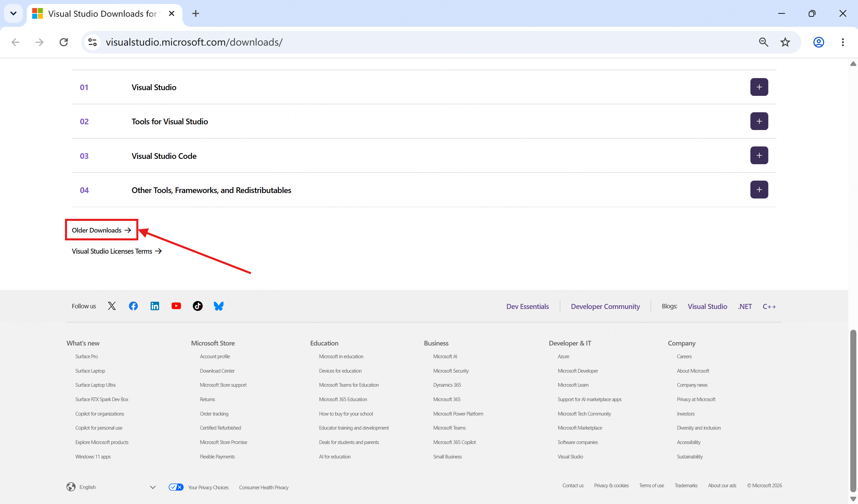Open the Bluesky social link
The width and height of the screenshot is (858, 504).
coord(219,306)
